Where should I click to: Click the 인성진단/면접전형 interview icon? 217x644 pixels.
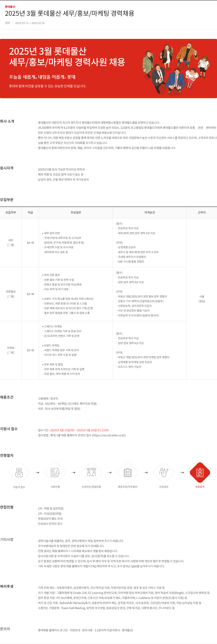pyautogui.click(x=92, y=473)
